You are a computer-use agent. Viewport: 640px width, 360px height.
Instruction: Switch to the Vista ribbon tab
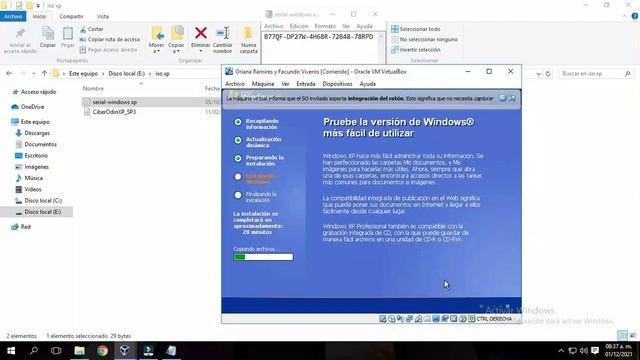pyautogui.click(x=102, y=16)
